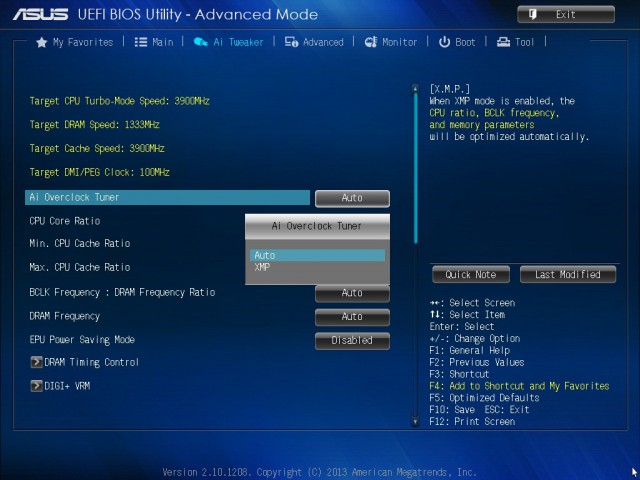
Task: Switch to the Boot tab
Action: pos(457,42)
